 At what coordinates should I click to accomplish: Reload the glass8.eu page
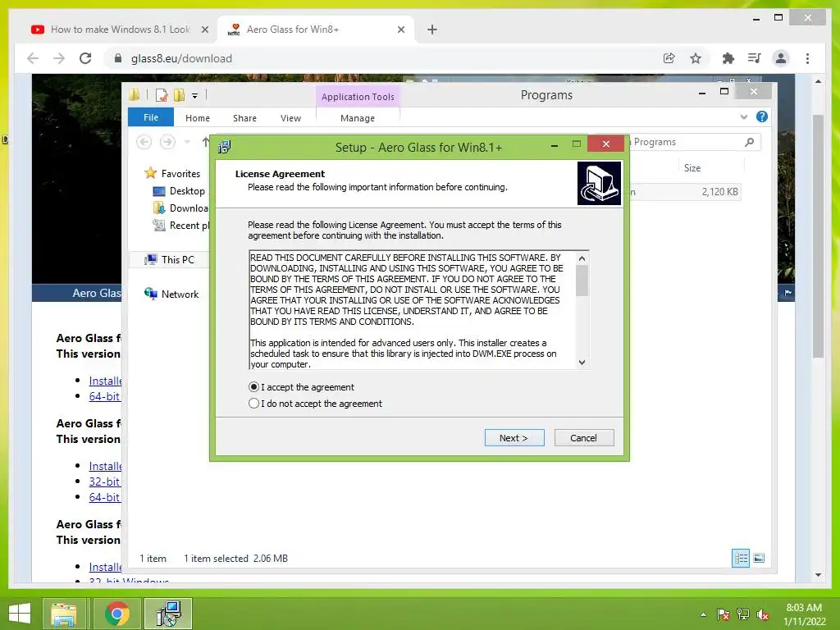click(85, 58)
